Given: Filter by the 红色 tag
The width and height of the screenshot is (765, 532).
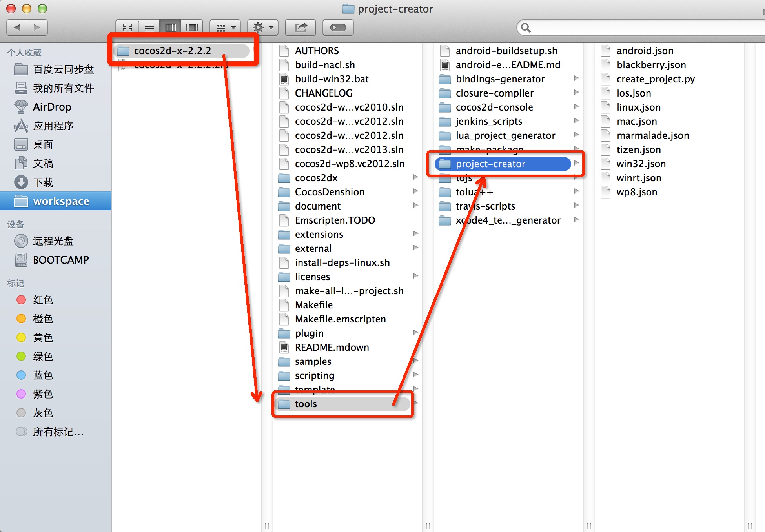Looking at the screenshot, I should coord(56,300).
